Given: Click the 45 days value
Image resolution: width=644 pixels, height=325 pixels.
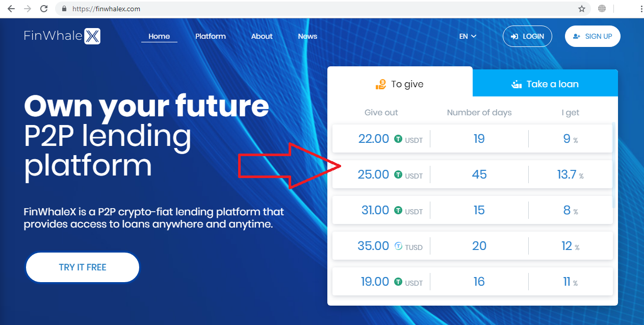Looking at the screenshot, I should [479, 174].
